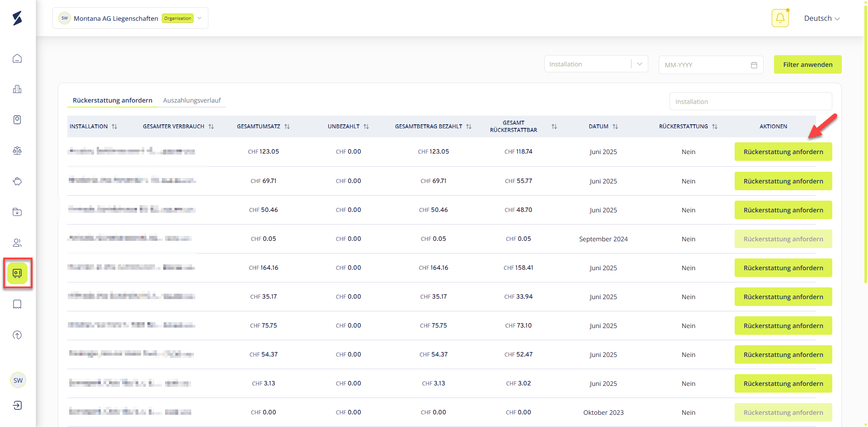Viewport: 868px width, 427px height.
Task: Click the CHF 73.10 refundable amount
Action: [x=519, y=326]
